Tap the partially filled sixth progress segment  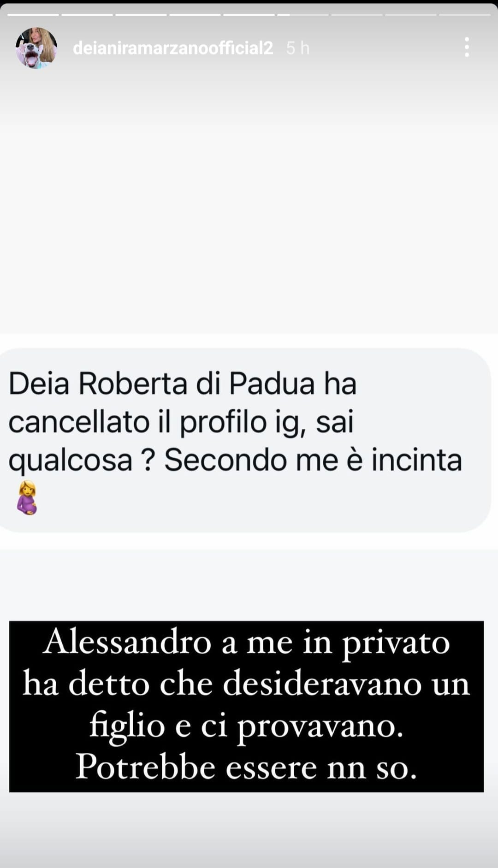pyautogui.click(x=303, y=15)
